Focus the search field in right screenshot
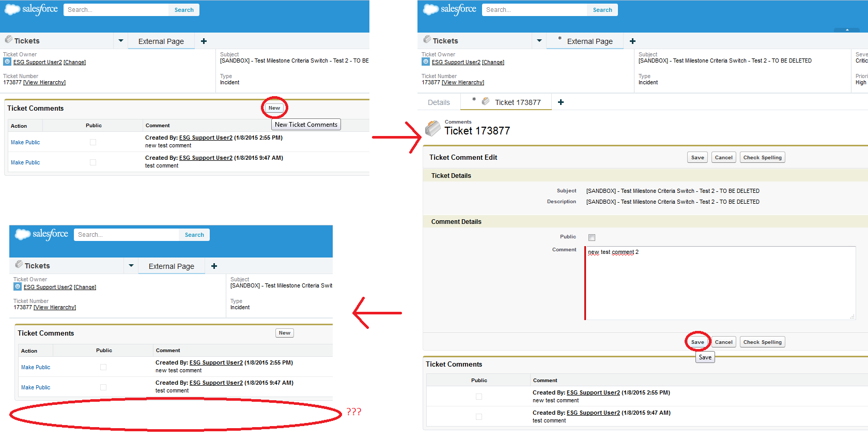Image resolution: width=868 pixels, height=439 pixels. click(x=535, y=10)
